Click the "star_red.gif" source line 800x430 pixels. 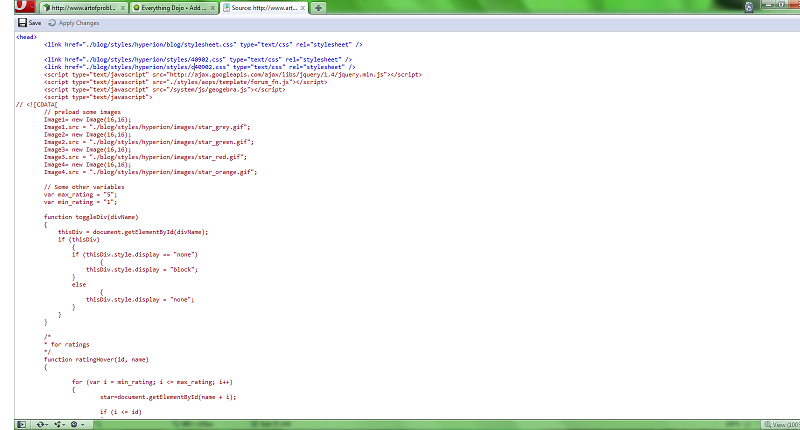tap(145, 157)
